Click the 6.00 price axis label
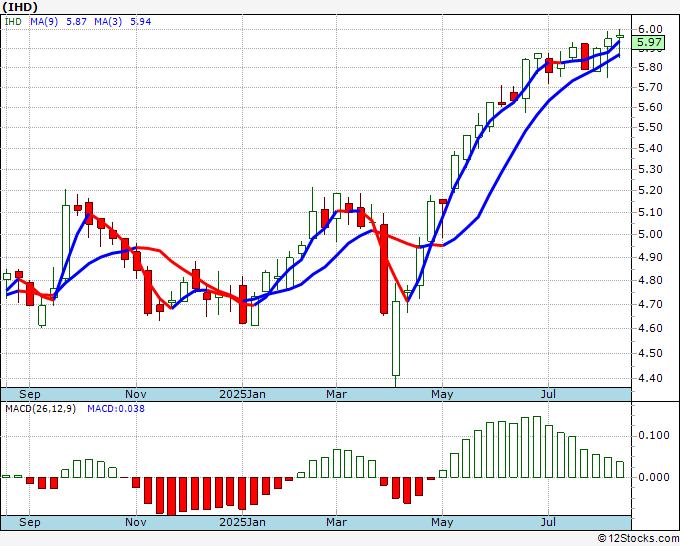 pos(650,29)
